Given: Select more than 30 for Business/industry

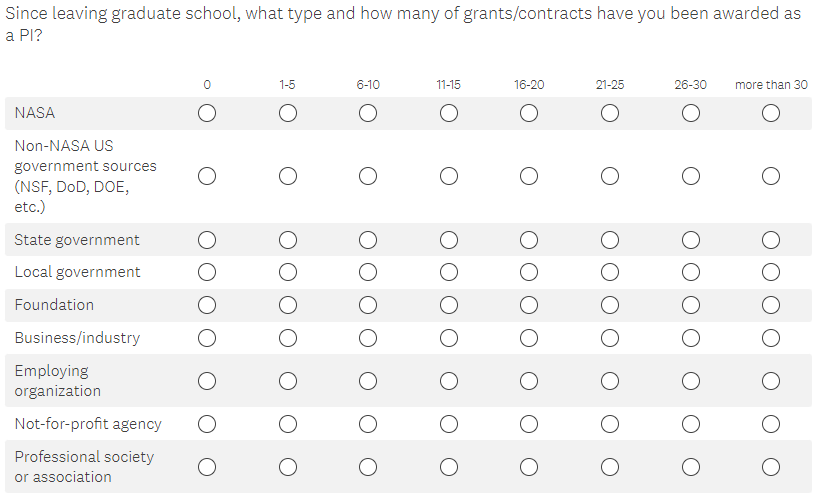Looking at the screenshot, I should (x=770, y=338).
